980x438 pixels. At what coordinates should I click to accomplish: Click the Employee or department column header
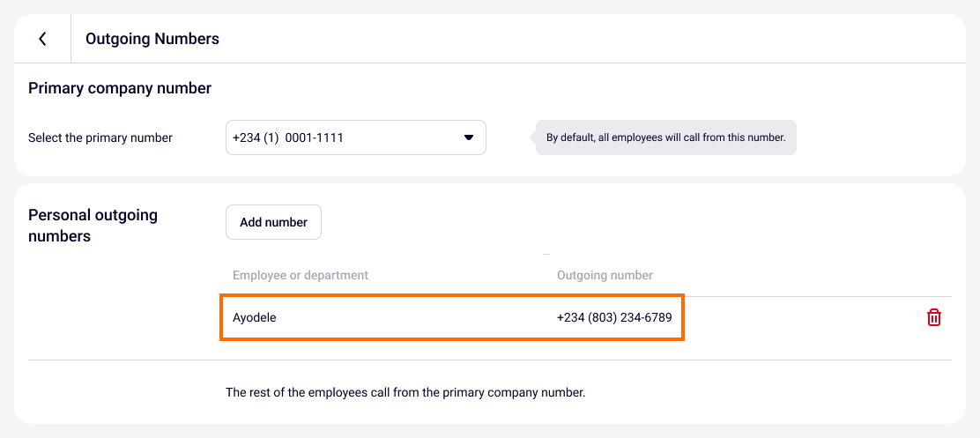(301, 275)
